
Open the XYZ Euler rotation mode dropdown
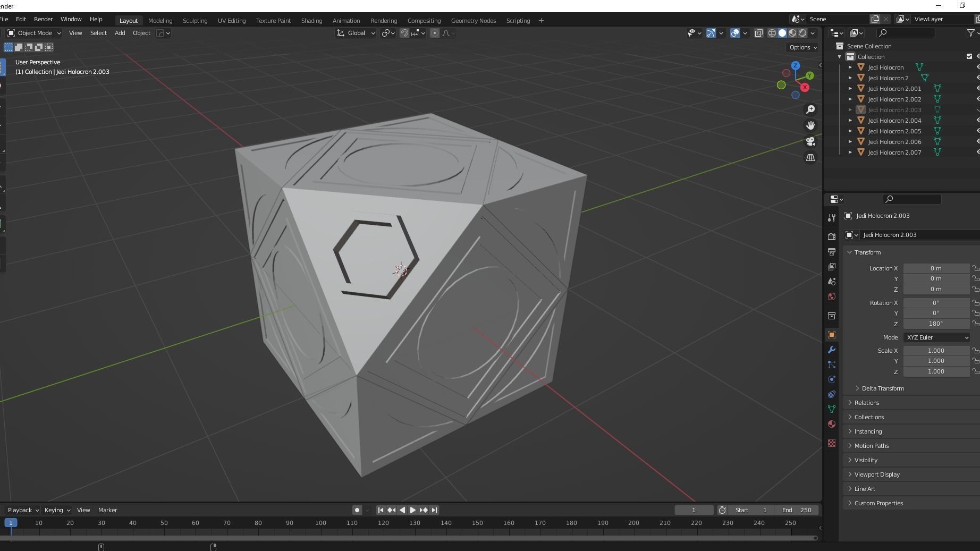click(937, 337)
